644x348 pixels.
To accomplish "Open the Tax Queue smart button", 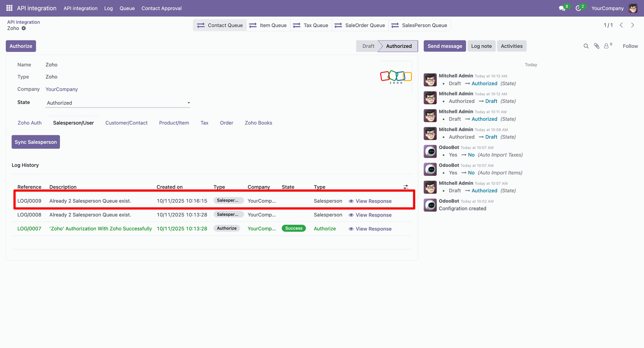I will (311, 25).
